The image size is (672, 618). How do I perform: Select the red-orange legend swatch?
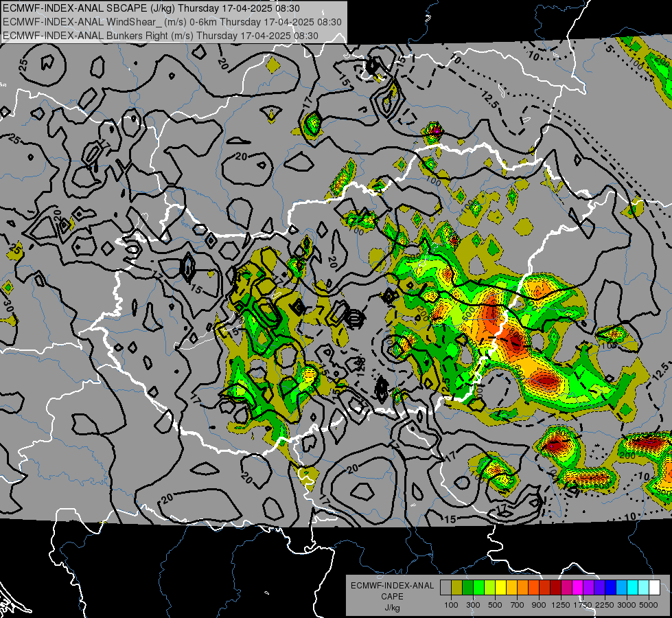point(533,587)
